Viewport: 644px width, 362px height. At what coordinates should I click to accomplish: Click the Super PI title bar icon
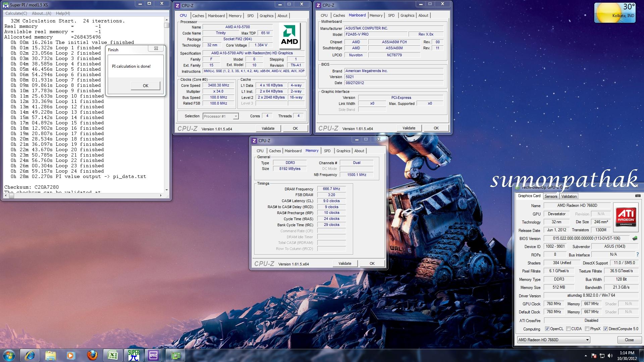coord(6,5)
